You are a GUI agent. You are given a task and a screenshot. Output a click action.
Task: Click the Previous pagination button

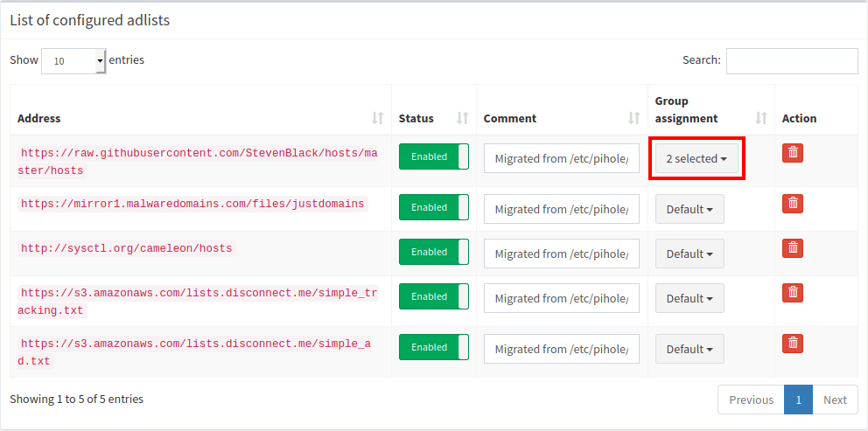751,400
